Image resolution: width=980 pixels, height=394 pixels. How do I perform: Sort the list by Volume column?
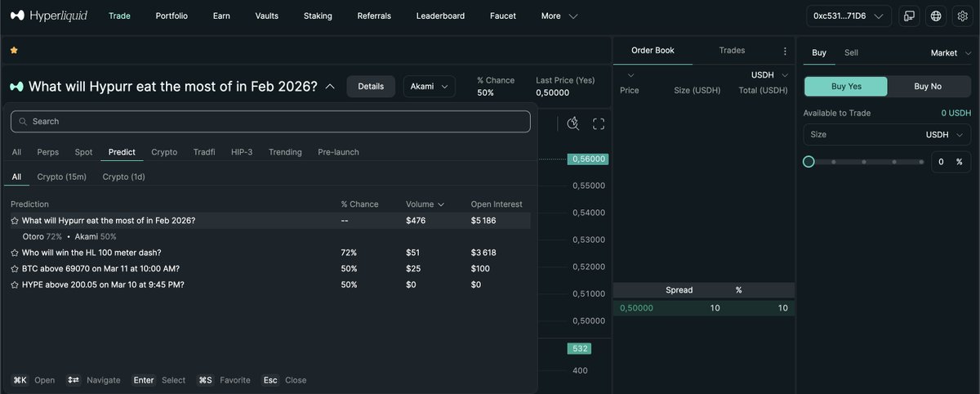tap(425, 204)
